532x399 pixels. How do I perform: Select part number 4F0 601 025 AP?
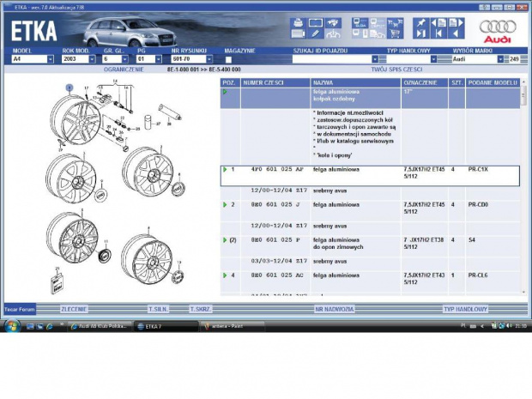[x=277, y=169]
